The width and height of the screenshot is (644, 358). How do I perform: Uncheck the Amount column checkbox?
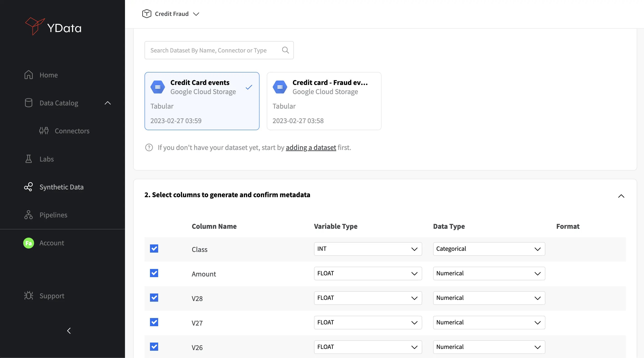(154, 273)
